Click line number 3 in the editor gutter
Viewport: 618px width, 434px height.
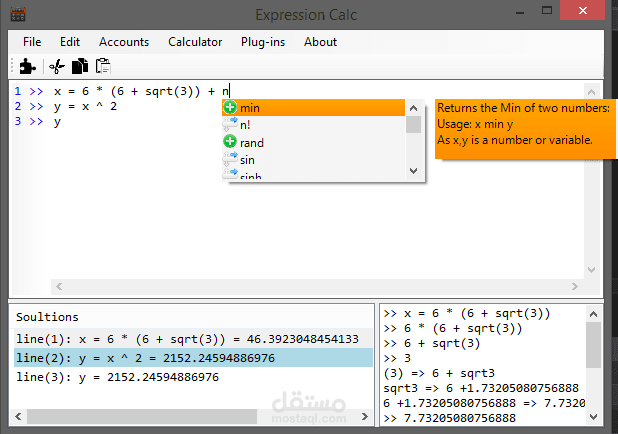tap(18, 121)
